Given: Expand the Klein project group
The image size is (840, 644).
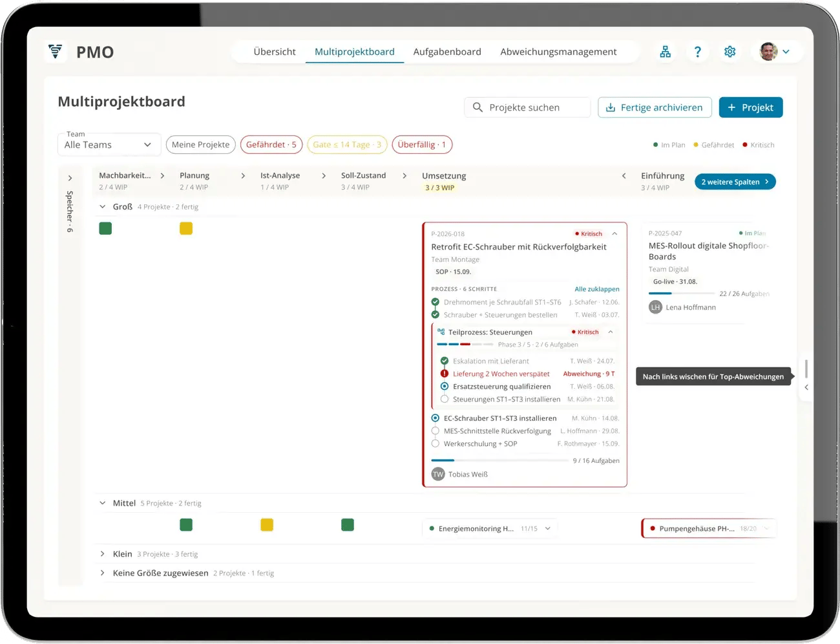Looking at the screenshot, I should tap(102, 554).
